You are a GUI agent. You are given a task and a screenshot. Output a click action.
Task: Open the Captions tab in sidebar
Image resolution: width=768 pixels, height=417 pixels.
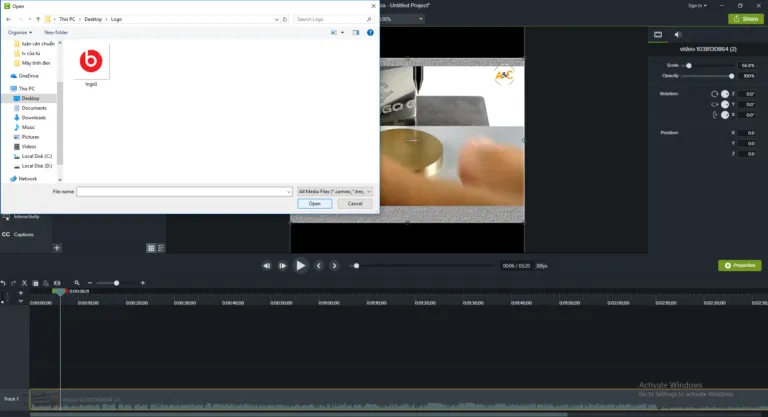pyautogui.click(x=23, y=234)
